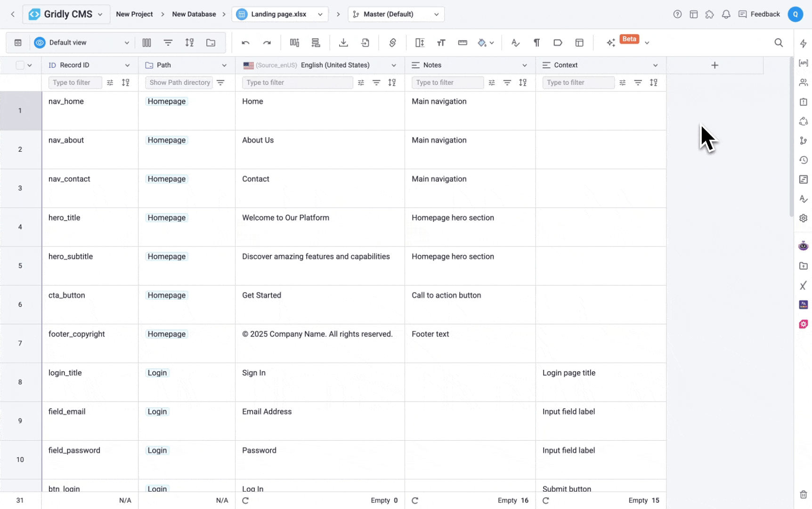Open the notifications bell
This screenshot has width=812, height=509.
pos(726,14)
